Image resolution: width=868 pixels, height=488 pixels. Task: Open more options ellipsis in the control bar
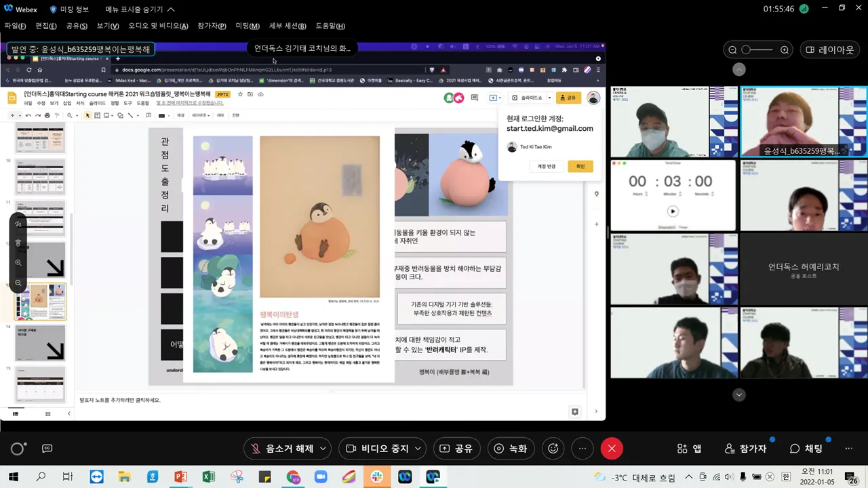click(583, 449)
